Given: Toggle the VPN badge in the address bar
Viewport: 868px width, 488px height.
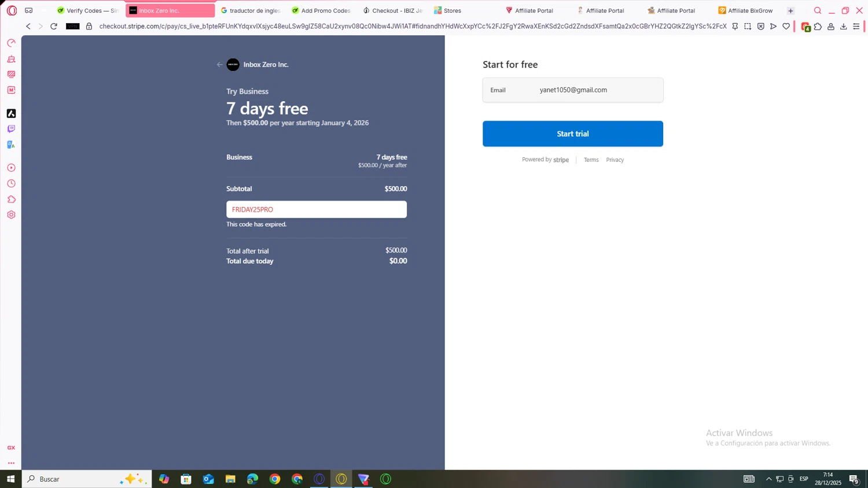Looking at the screenshot, I should coord(73,26).
